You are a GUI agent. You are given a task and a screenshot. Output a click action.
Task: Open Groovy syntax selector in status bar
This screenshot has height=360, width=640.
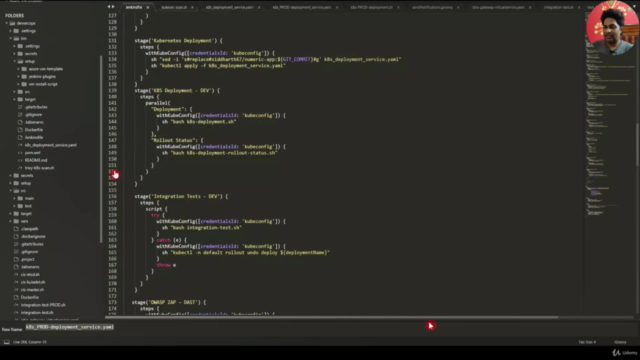click(620, 342)
